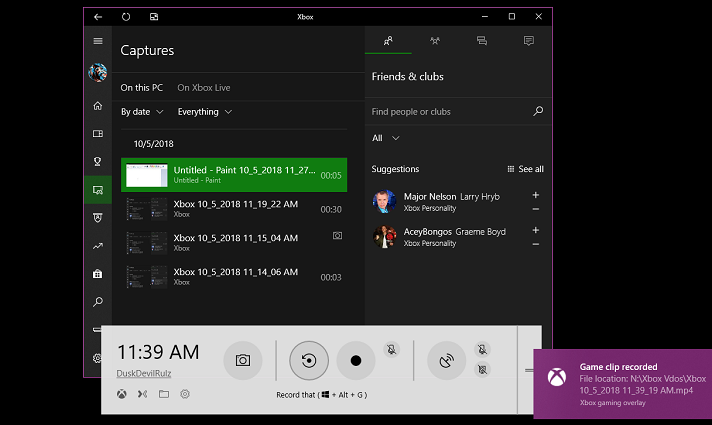The width and height of the screenshot is (712, 425).
Task: Open Captures in the sidebar
Action: [98, 190]
